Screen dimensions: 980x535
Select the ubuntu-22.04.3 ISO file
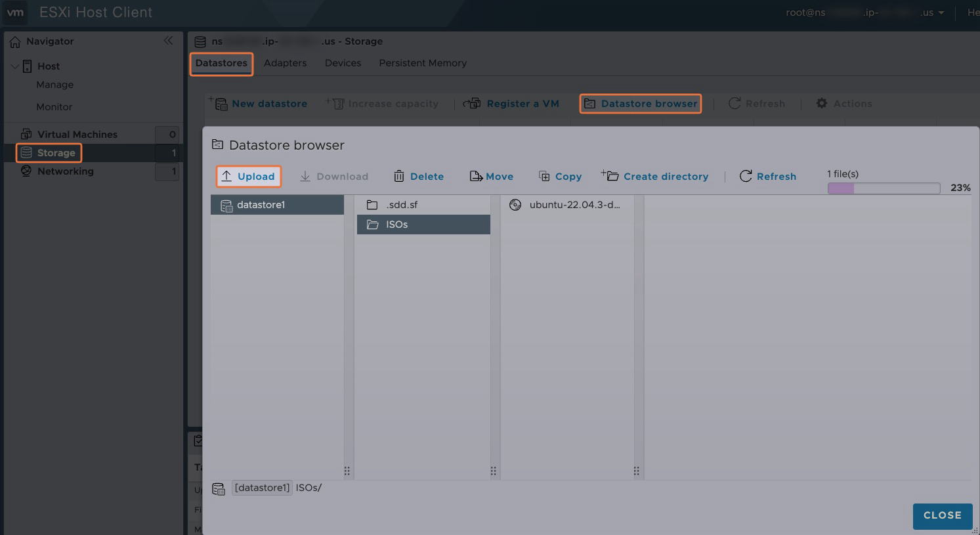[567, 205]
